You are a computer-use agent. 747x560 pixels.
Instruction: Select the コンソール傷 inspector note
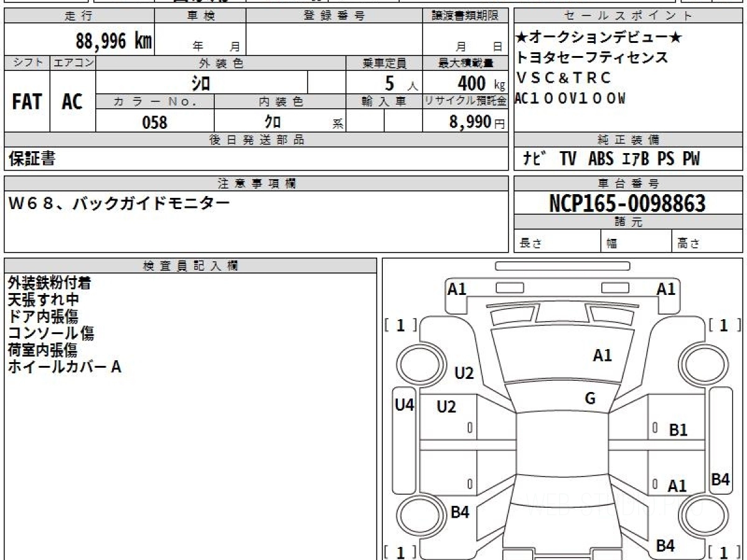click(x=50, y=334)
